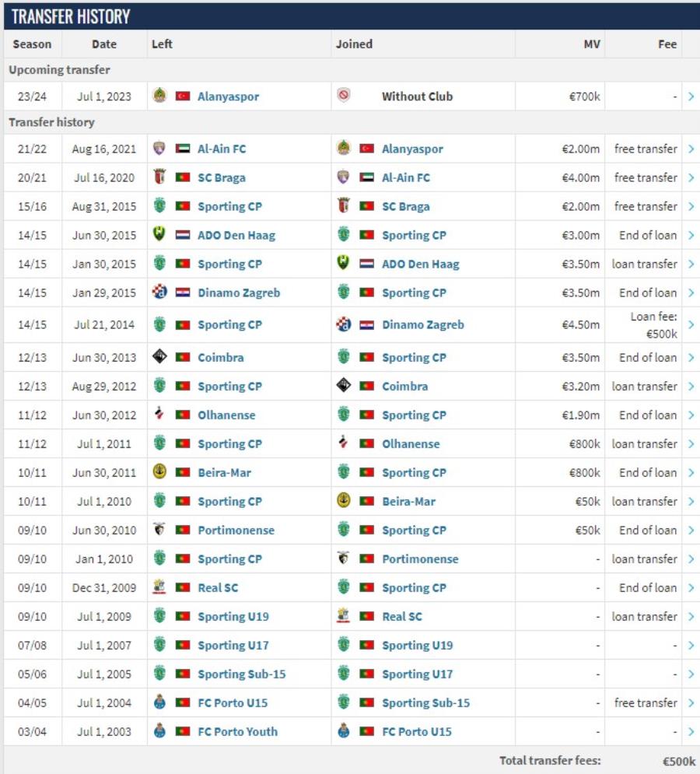700x774 pixels.
Task: Click Portimonense crest in Jan 1, 2010 Joined column
Action: coord(344,558)
